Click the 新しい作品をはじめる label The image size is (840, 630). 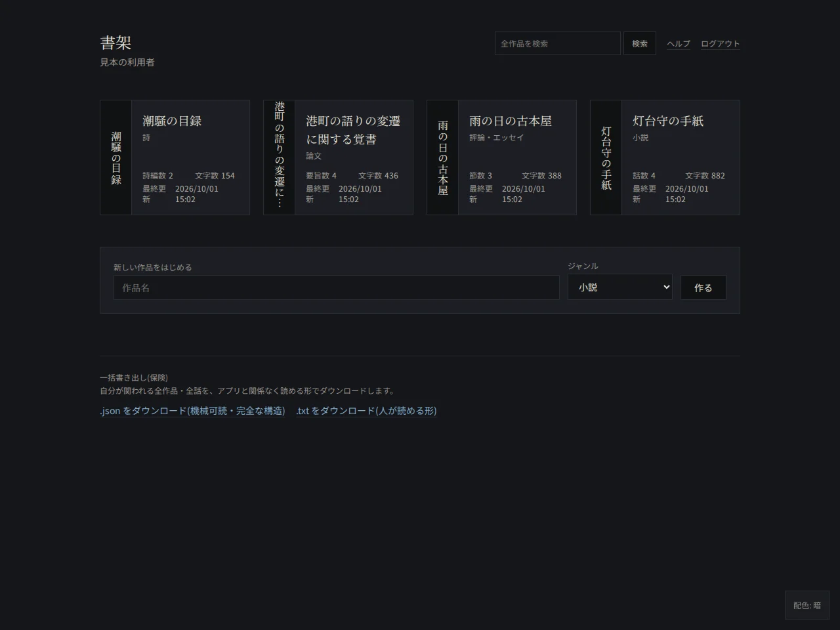153,268
